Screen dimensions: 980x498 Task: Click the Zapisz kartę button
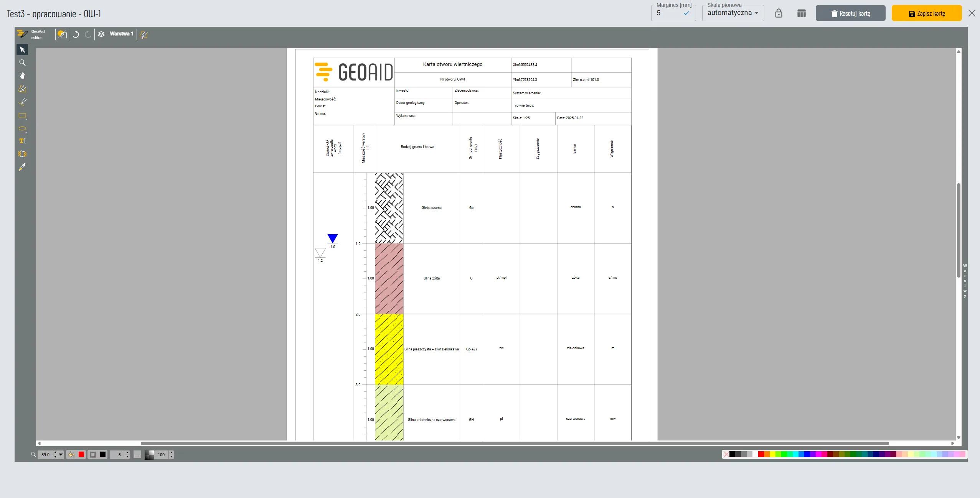click(x=926, y=13)
